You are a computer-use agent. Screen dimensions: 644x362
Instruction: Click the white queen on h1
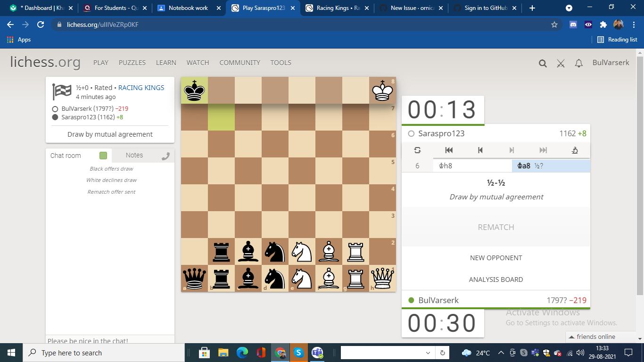[x=382, y=278]
